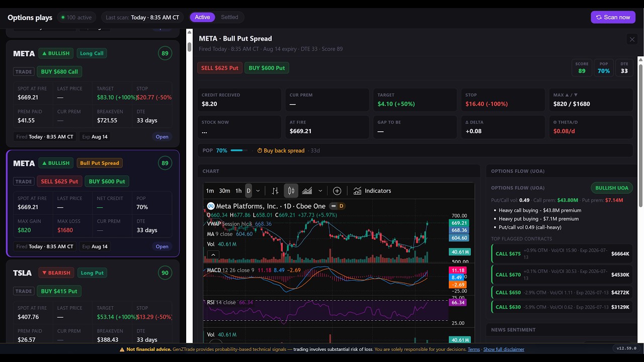Screen dimensions: 644x362
Task: Expand the chart style dropdown chevron
Action: point(320,191)
